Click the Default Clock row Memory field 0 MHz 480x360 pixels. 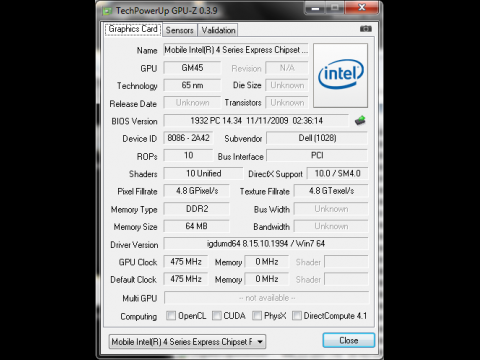click(267, 279)
